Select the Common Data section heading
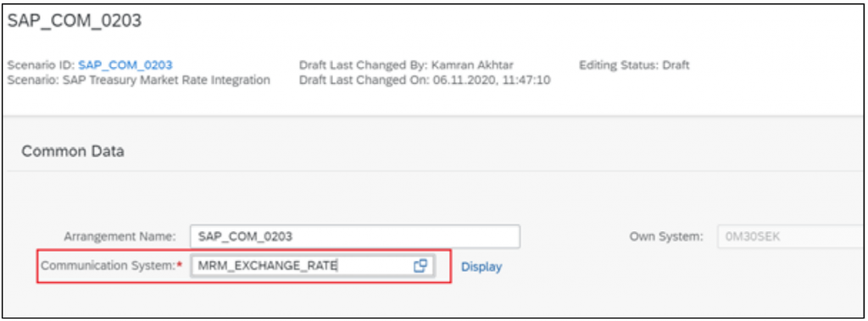Screen dimensions: 868x321 73,151
